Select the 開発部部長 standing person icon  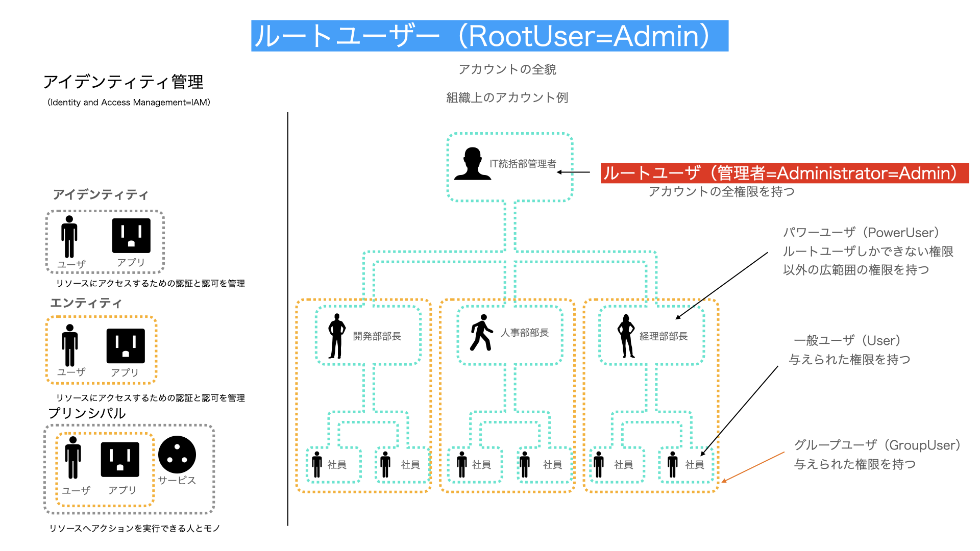click(x=336, y=336)
